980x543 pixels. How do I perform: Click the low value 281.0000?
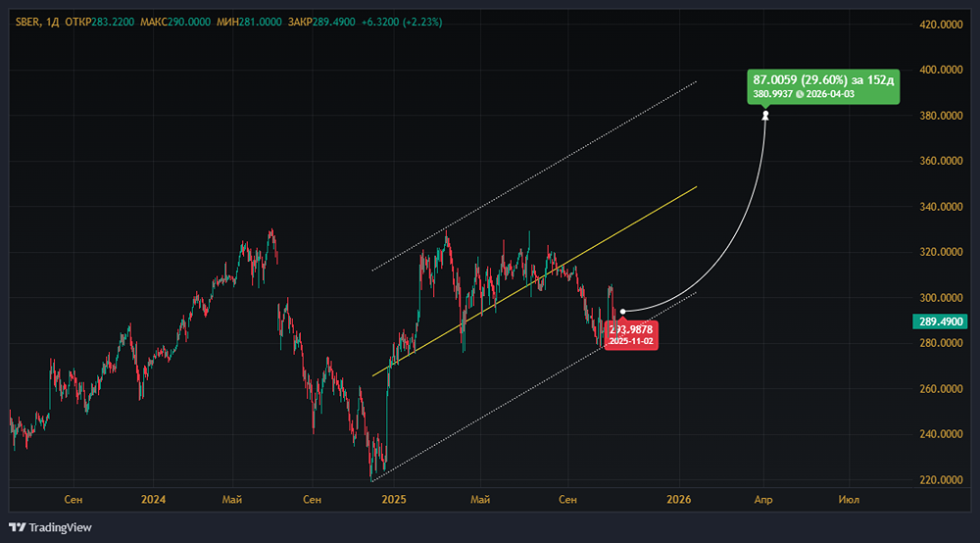[261, 22]
